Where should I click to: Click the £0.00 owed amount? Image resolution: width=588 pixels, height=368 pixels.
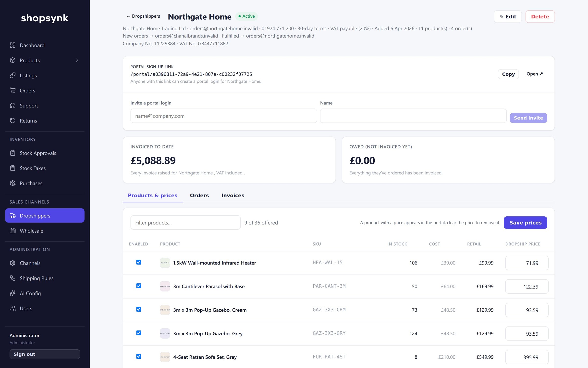pos(362,161)
